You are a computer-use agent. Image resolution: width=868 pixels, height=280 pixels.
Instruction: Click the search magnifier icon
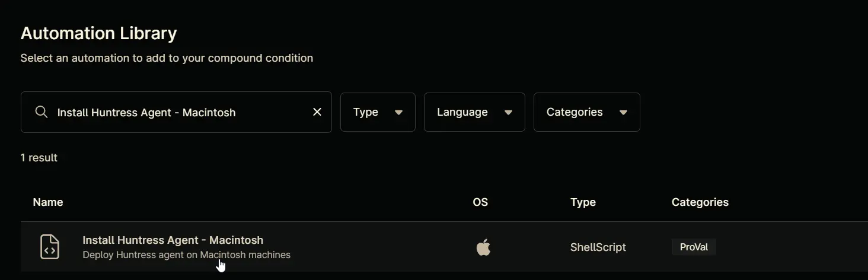click(41, 112)
